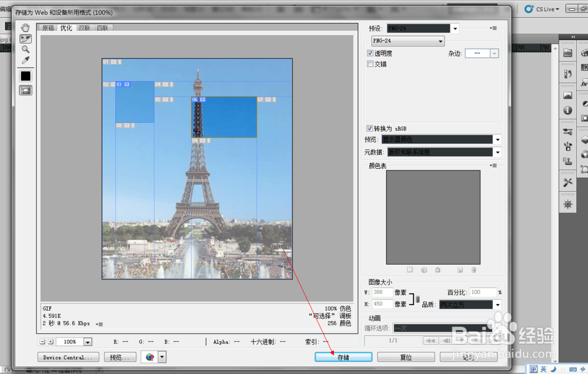Open the preview info flyout menu

point(99,324)
